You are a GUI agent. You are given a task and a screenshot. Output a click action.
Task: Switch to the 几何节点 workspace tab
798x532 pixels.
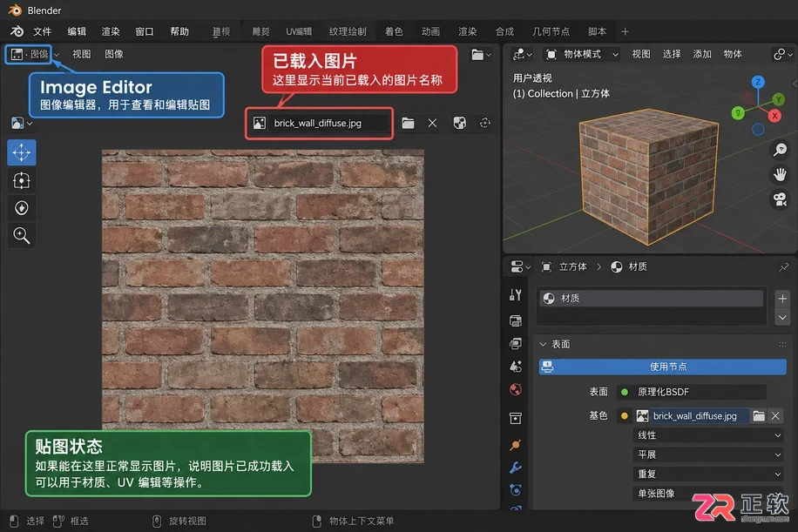551,31
